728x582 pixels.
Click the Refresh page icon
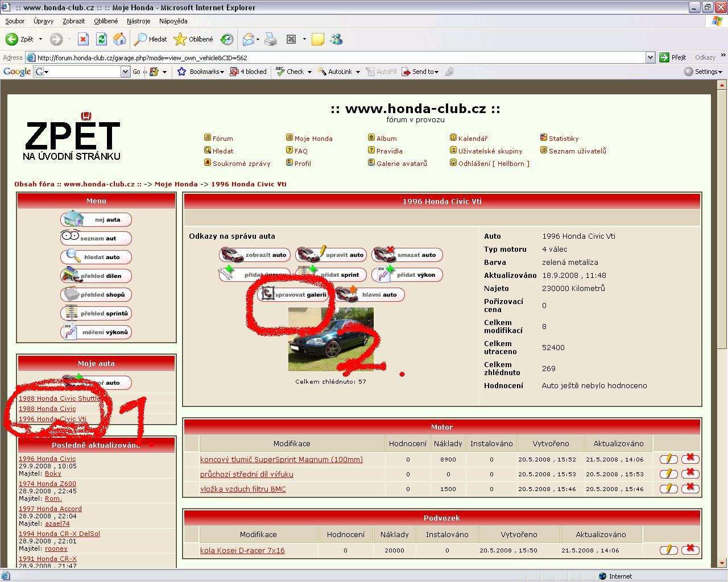click(x=101, y=39)
